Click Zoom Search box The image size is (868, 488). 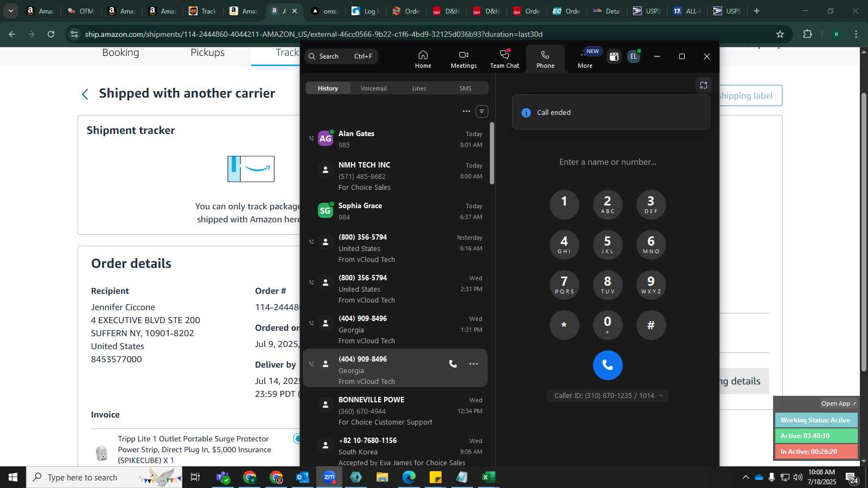point(341,56)
